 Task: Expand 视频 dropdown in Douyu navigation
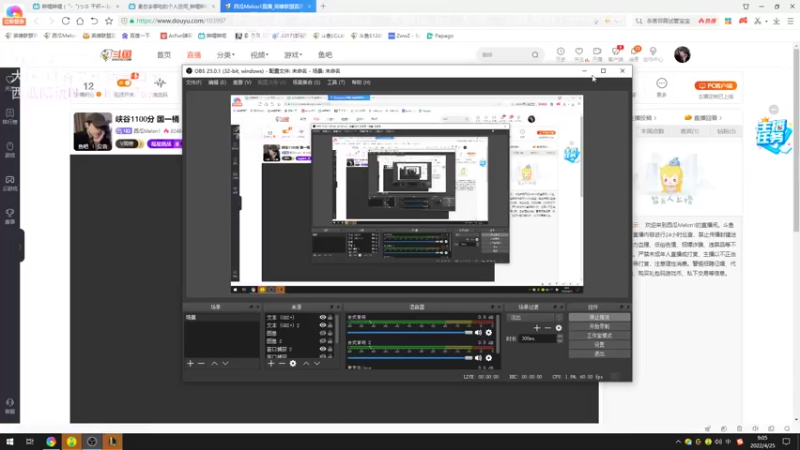tap(259, 55)
